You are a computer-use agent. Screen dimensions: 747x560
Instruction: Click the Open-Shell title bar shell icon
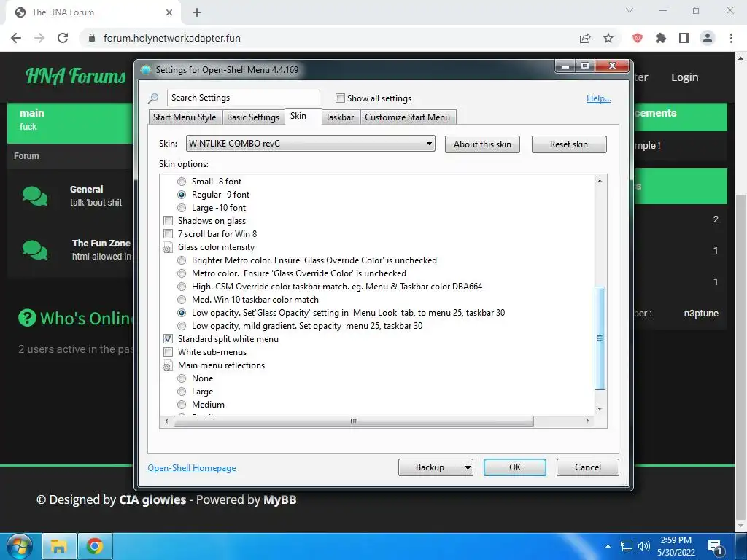pos(146,69)
